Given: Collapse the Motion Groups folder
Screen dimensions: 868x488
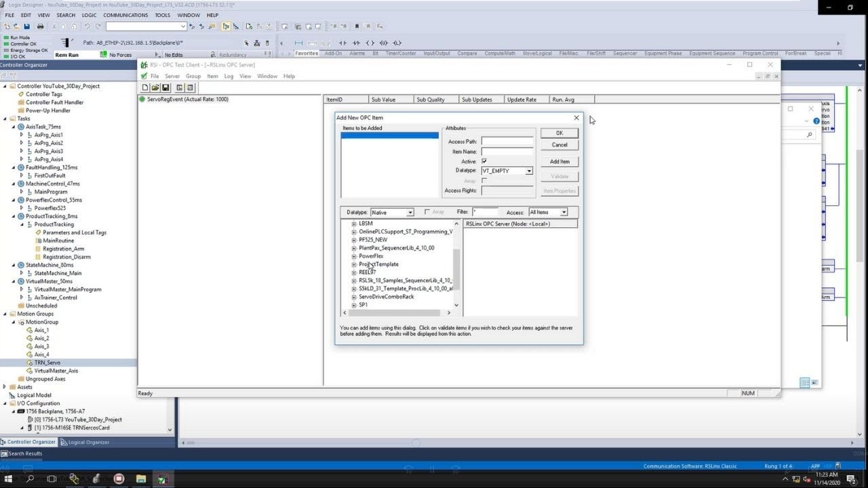Looking at the screenshot, I should [x=5, y=314].
